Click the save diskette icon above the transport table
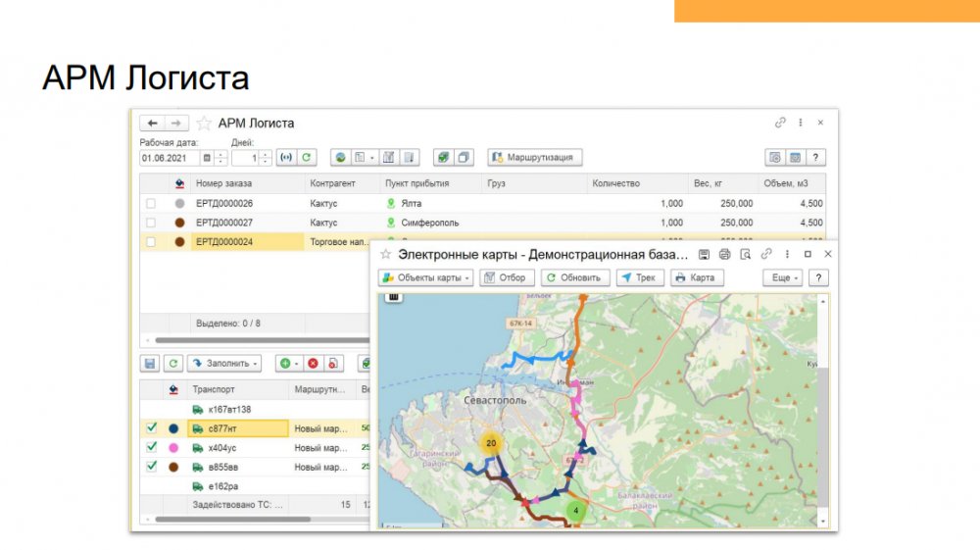The width and height of the screenshot is (980, 550). pos(151,364)
